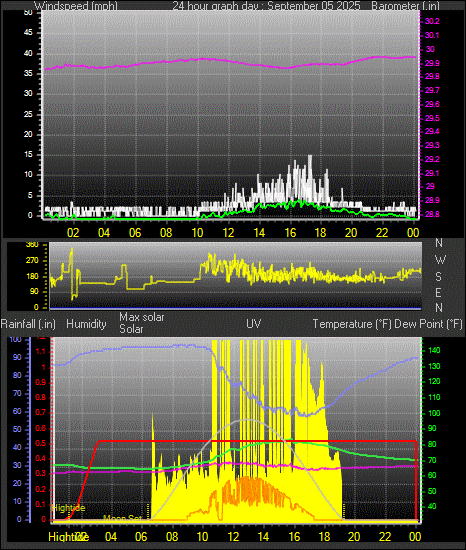The height and width of the screenshot is (550, 466).
Task: Click the UV label
Action: tap(254, 323)
